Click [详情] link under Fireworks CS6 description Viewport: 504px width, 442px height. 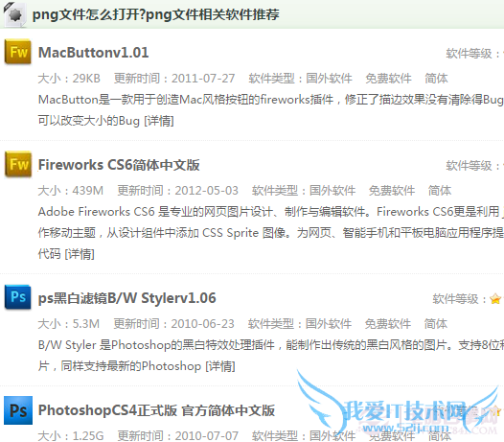click(80, 254)
